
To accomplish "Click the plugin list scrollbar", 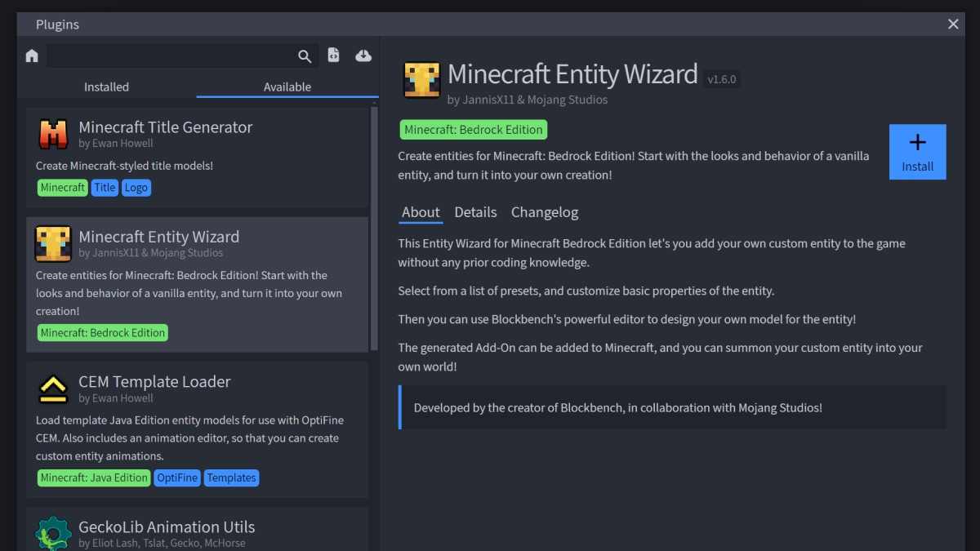I will (x=375, y=228).
